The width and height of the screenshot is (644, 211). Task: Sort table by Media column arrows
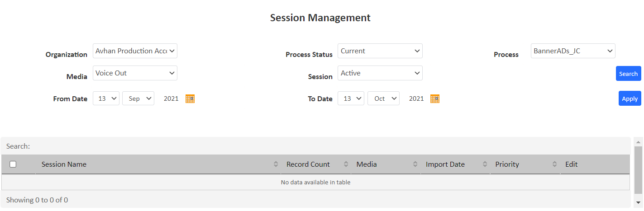tap(415, 164)
